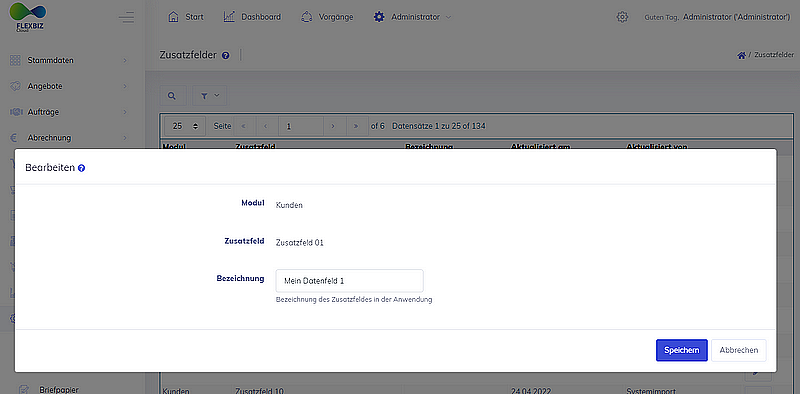Viewport: 800px width, 394px height.
Task: Go to the next page
Action: click(x=333, y=126)
